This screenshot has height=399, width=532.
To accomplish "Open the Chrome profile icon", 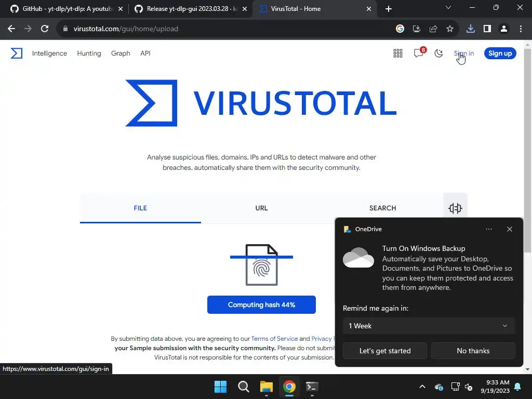I will click(x=504, y=29).
